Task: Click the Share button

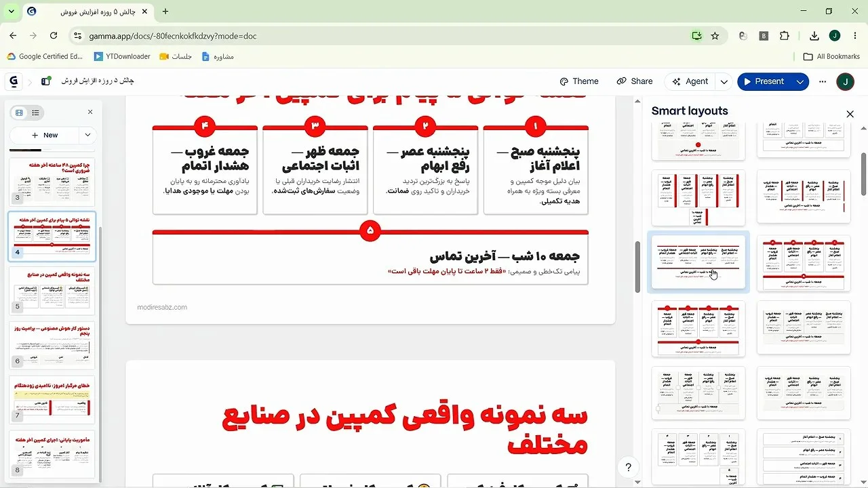Action: pyautogui.click(x=635, y=81)
